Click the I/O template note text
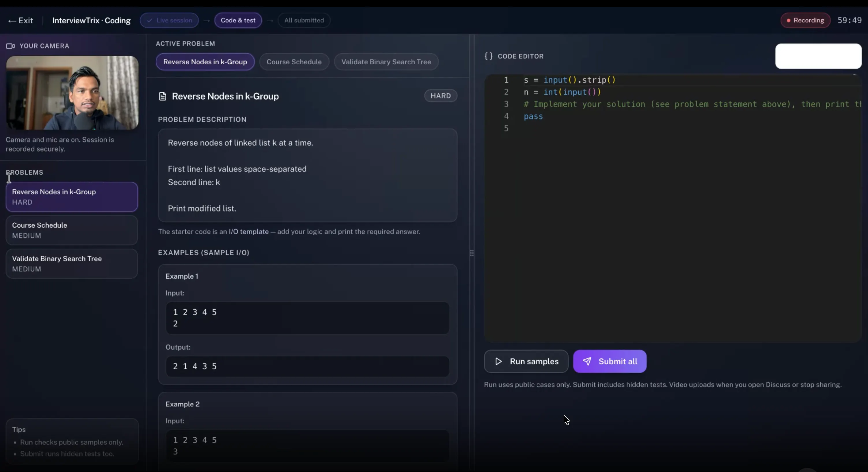Screen dimensions: 868x472 pyautogui.click(x=289, y=232)
